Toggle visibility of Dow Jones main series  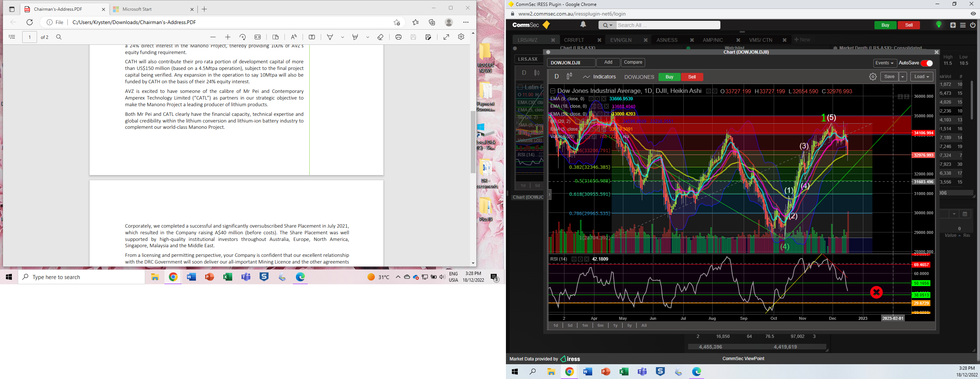tap(709, 91)
